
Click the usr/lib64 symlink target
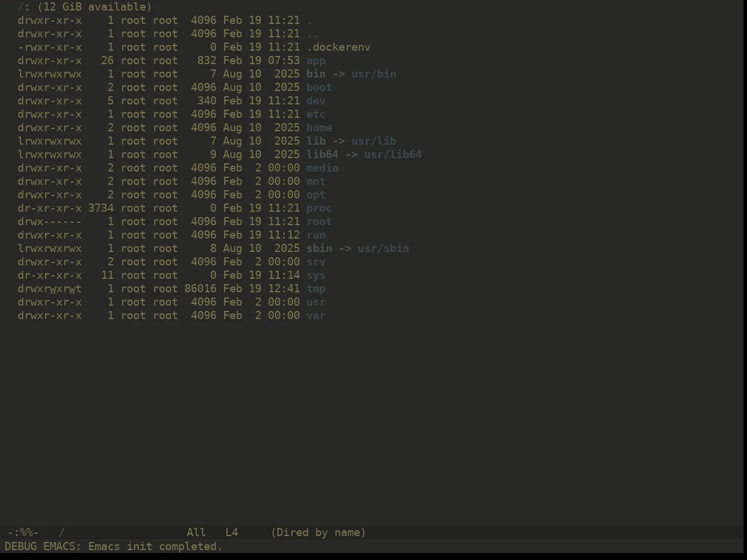(x=393, y=155)
